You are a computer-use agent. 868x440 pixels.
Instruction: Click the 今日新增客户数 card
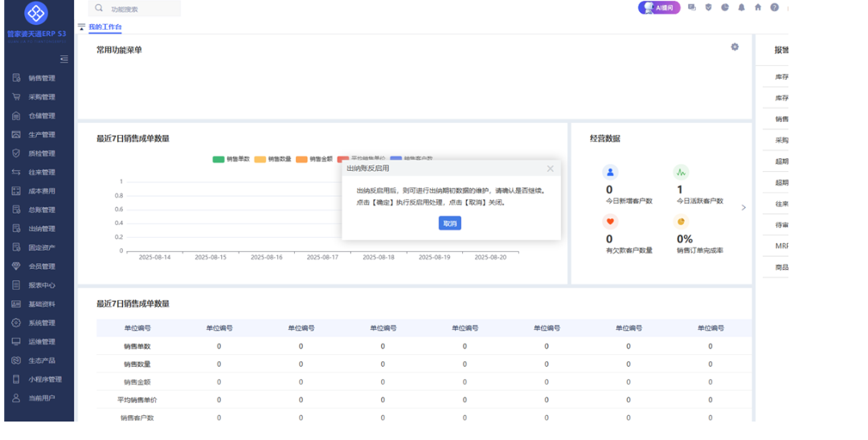click(628, 185)
